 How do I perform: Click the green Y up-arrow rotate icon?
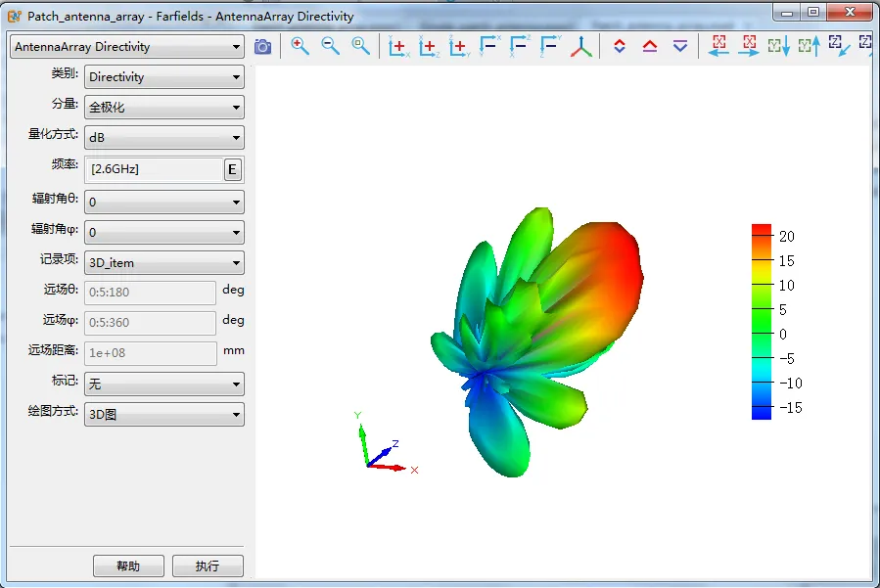(x=810, y=46)
